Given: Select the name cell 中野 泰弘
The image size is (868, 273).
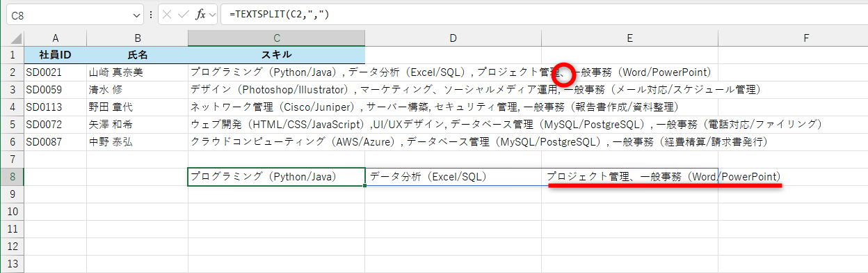Looking at the screenshot, I should click(137, 142).
